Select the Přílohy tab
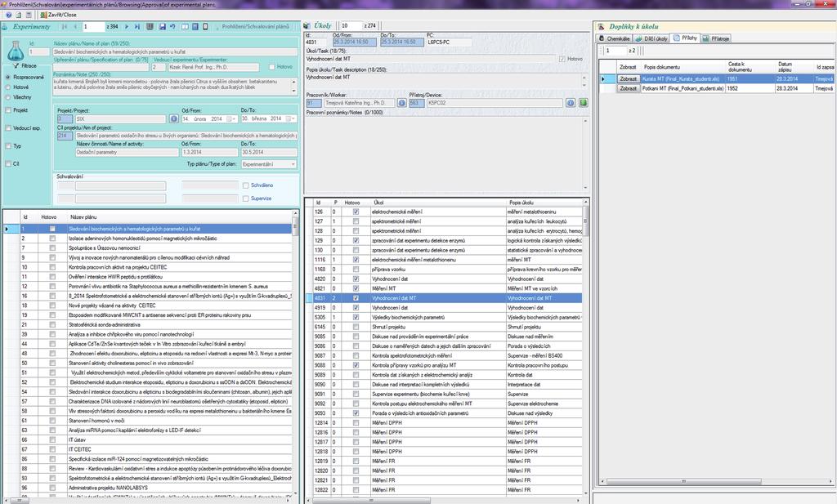The width and height of the screenshot is (837, 504). [685, 38]
